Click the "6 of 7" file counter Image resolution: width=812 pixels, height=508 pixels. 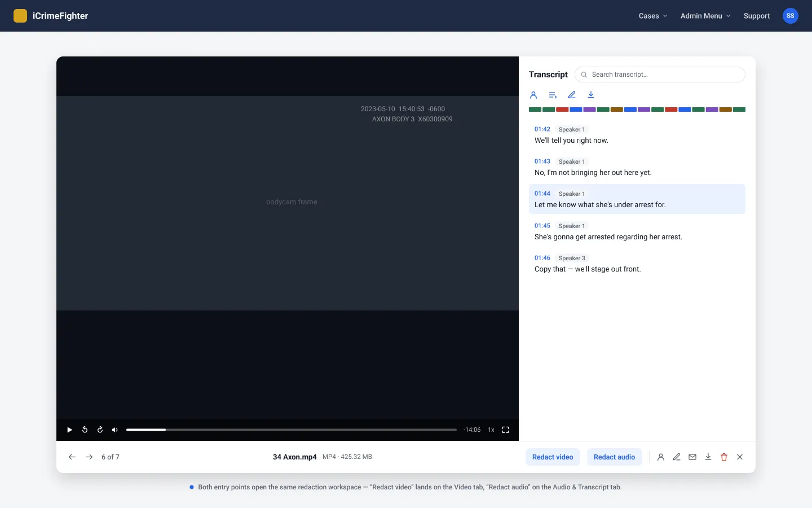111,457
